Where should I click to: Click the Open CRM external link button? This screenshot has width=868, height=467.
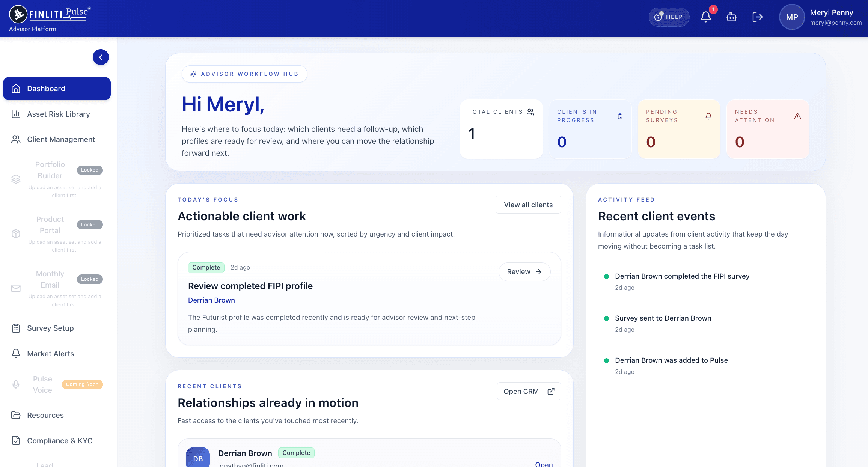point(529,391)
